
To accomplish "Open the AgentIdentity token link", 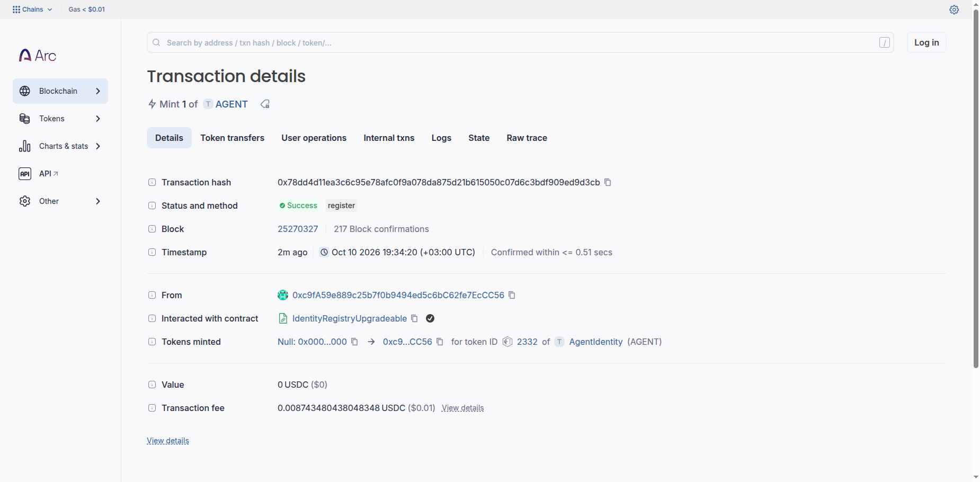I will [596, 342].
